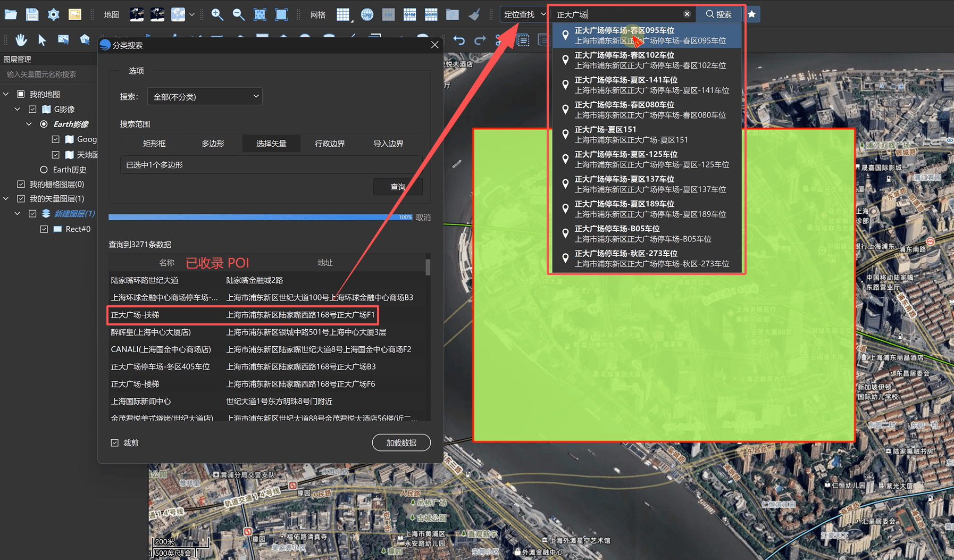Click the selection list icon beside redo
Image resolution: width=954 pixels, height=560 pixels.
click(523, 40)
